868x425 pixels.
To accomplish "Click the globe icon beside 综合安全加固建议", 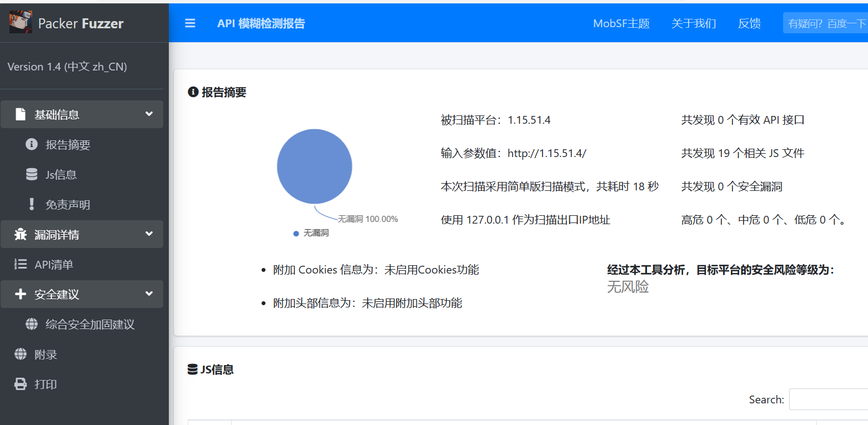I will click(32, 324).
